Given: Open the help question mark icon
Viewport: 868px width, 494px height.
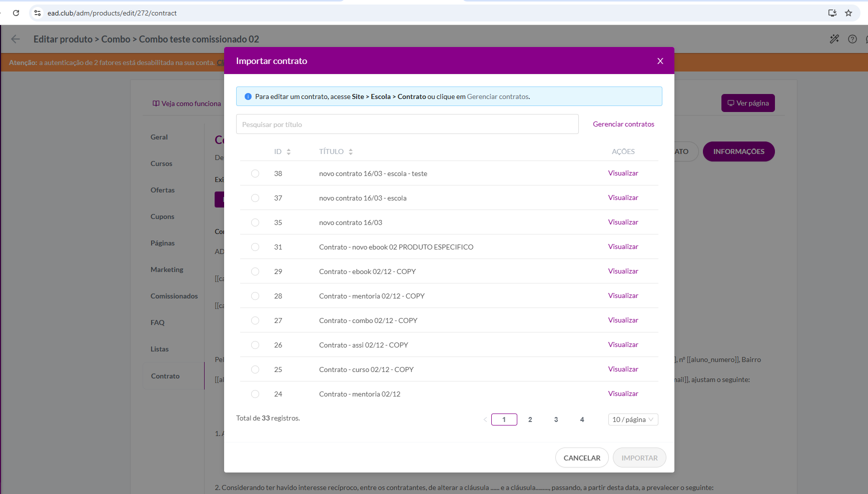Looking at the screenshot, I should tap(852, 39).
